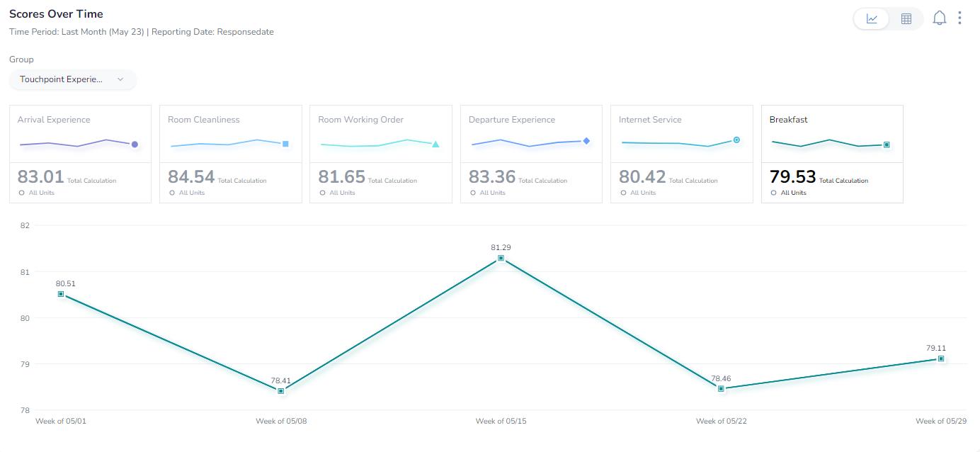Viewport: 980px width, 452px height.
Task: Select the Arrival Experience card
Action: 80,154
